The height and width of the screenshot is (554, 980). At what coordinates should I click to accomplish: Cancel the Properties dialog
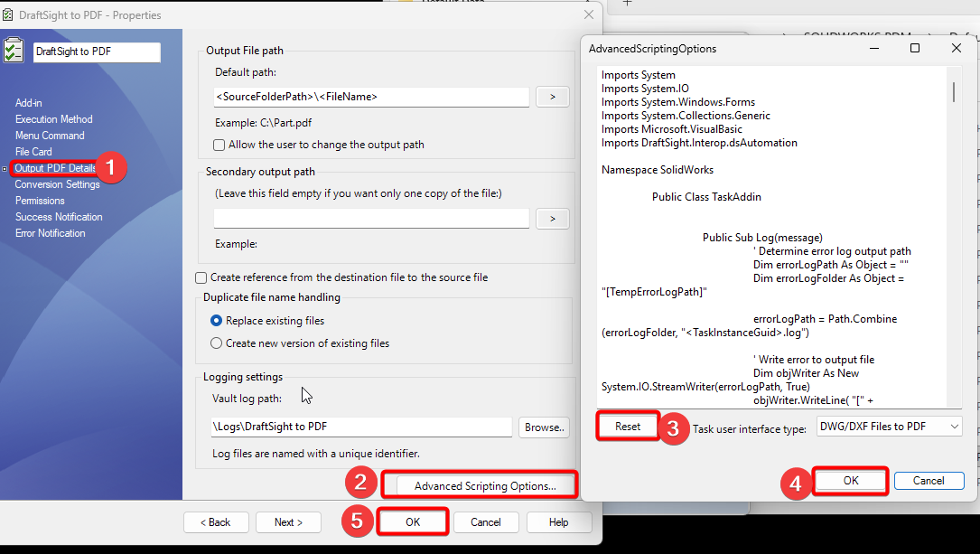[x=486, y=522]
